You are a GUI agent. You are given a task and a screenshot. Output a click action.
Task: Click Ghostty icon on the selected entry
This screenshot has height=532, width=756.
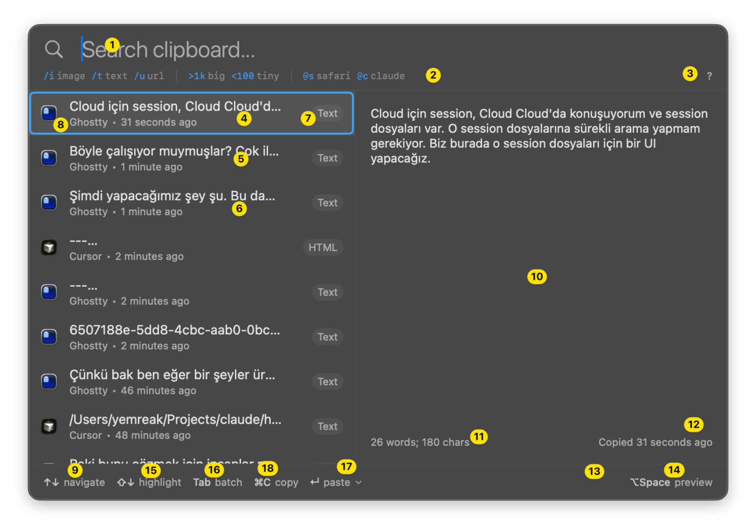49,113
